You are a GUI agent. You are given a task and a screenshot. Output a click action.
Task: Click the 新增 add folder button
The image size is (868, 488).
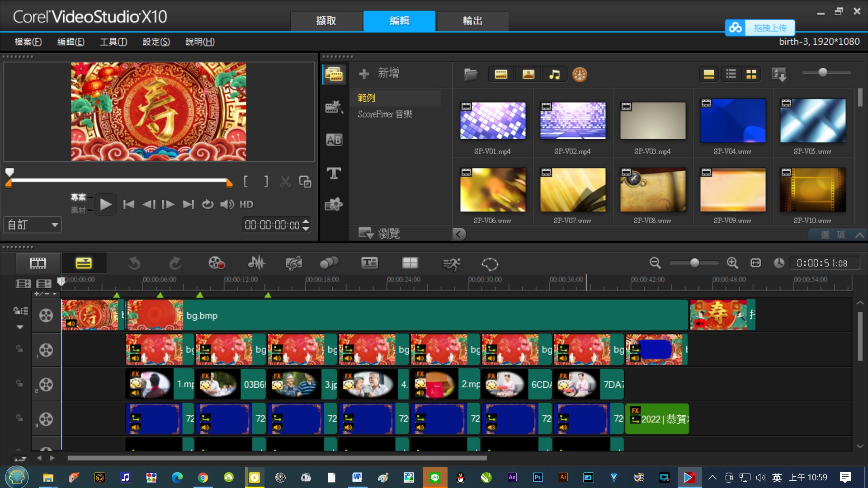coord(379,73)
